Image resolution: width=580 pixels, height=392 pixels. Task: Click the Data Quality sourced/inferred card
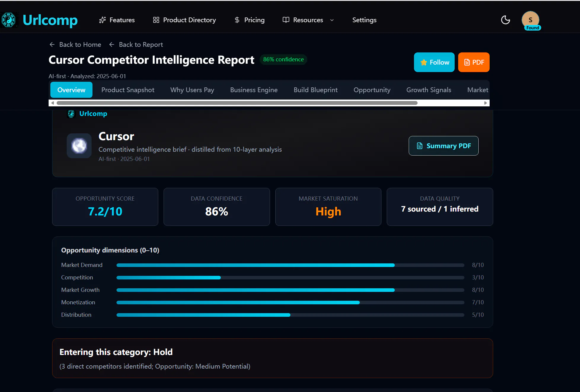440,207
